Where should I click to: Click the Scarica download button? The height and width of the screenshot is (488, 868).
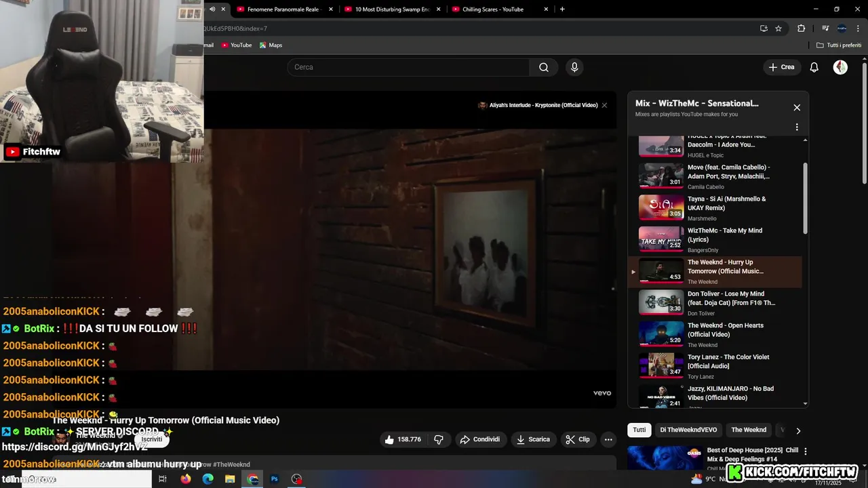533,439
